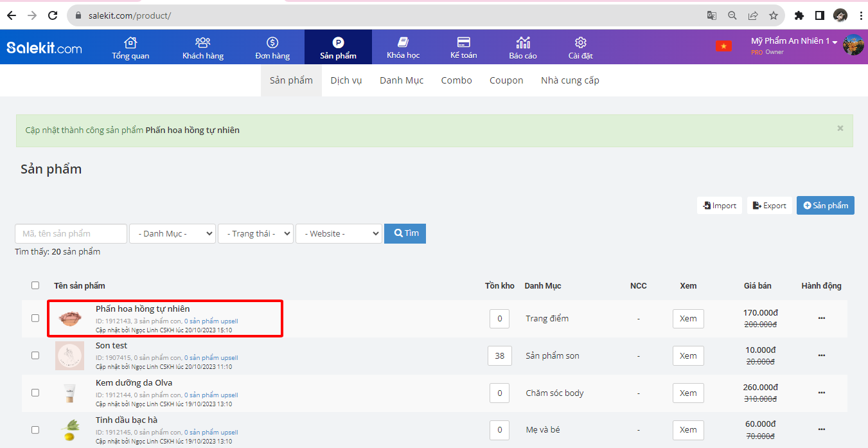
Task: Switch to the Combo tab
Action: 456,80
